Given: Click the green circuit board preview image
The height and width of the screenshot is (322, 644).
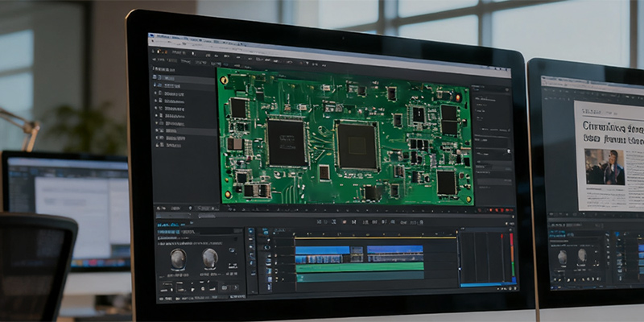Looking at the screenshot, I should (343, 135).
